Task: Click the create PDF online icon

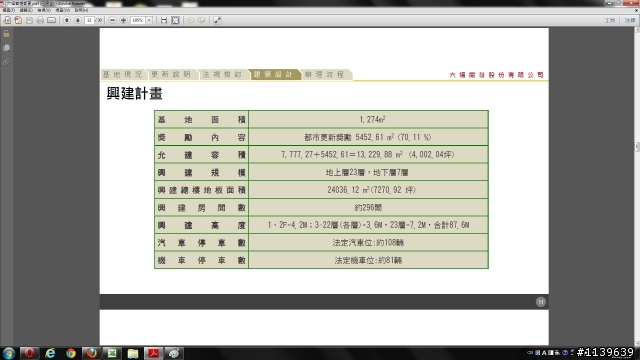Action: click(7, 20)
